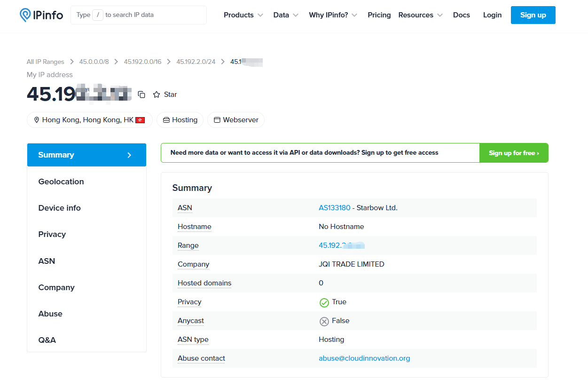Click the Privacy label in summary table
Screen dimensions: 588x387
point(189,302)
